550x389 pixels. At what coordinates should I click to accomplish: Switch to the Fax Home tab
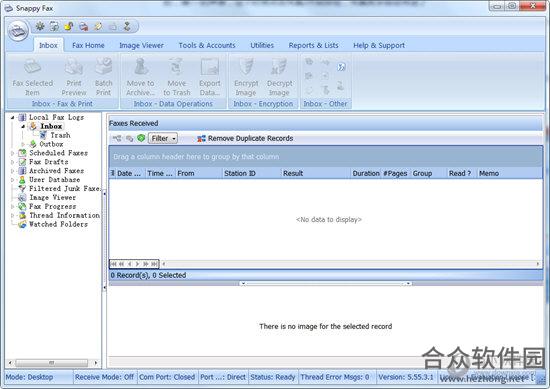tap(88, 45)
